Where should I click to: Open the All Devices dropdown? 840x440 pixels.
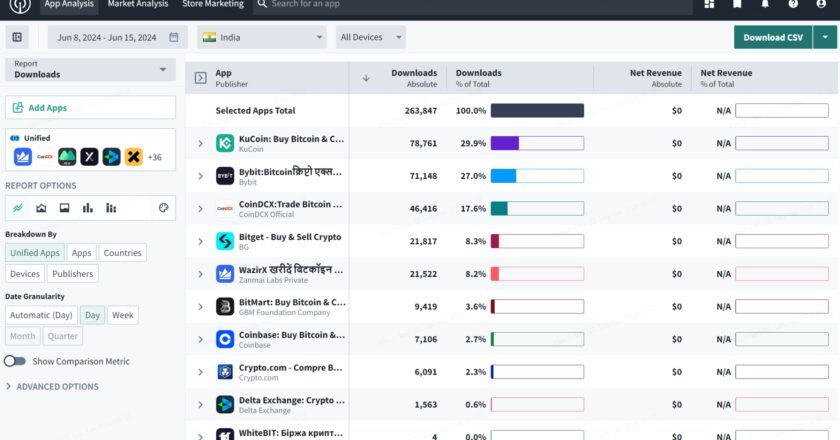click(x=371, y=37)
